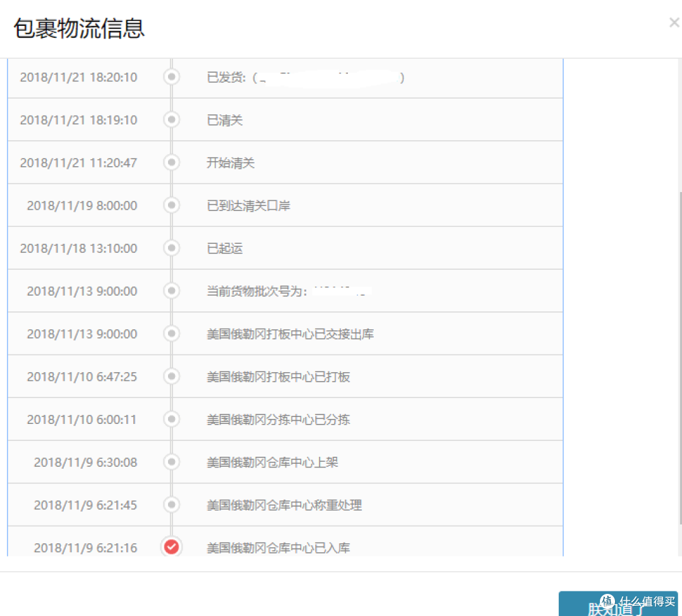Click the timeline dot beside 当前货物批次号为
This screenshot has width=682, height=616.
[171, 291]
